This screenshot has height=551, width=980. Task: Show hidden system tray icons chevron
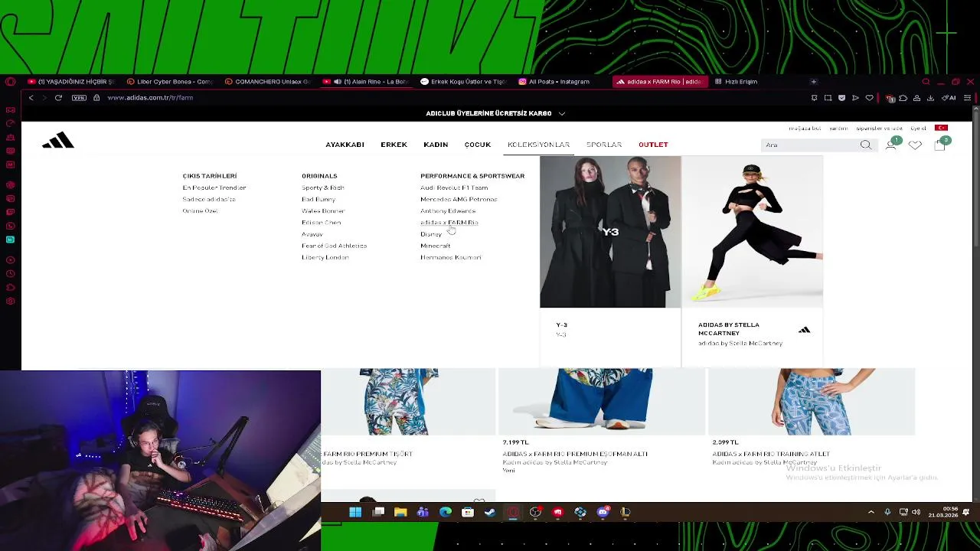(871, 512)
